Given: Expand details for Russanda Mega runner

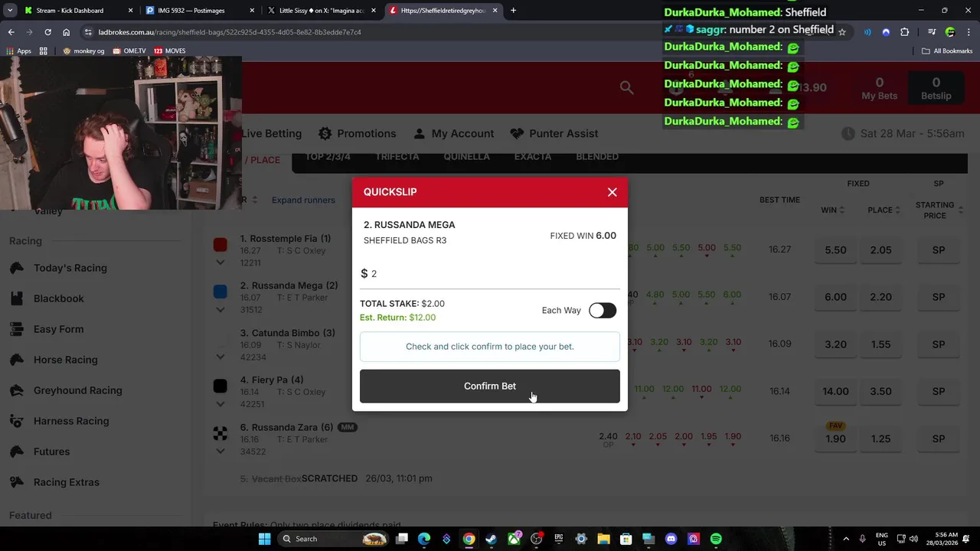Looking at the screenshot, I should pyautogui.click(x=220, y=310).
